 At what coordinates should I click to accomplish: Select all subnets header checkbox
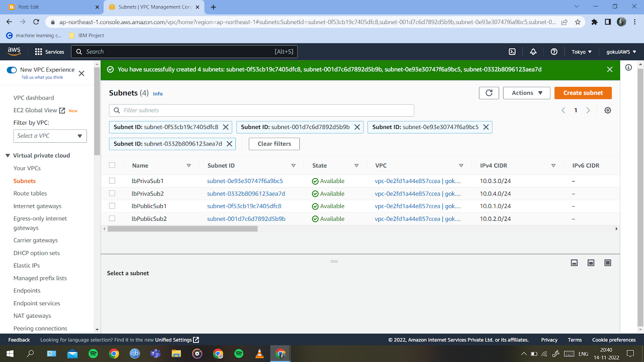[112, 165]
